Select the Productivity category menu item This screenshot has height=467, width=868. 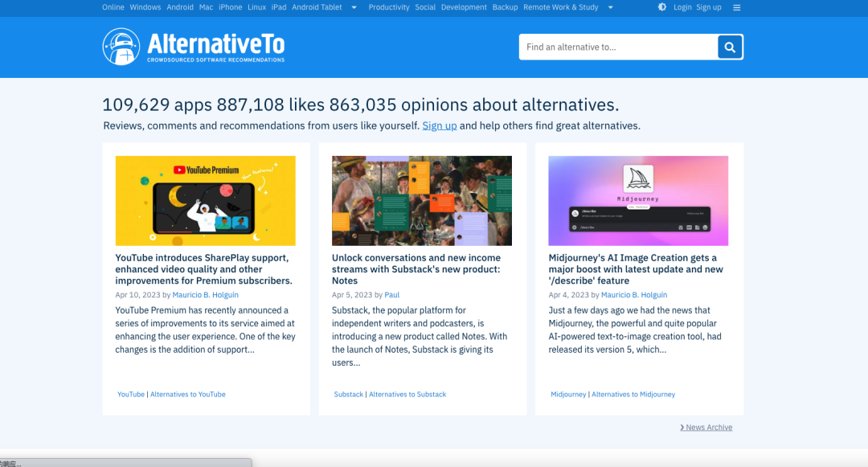(389, 7)
